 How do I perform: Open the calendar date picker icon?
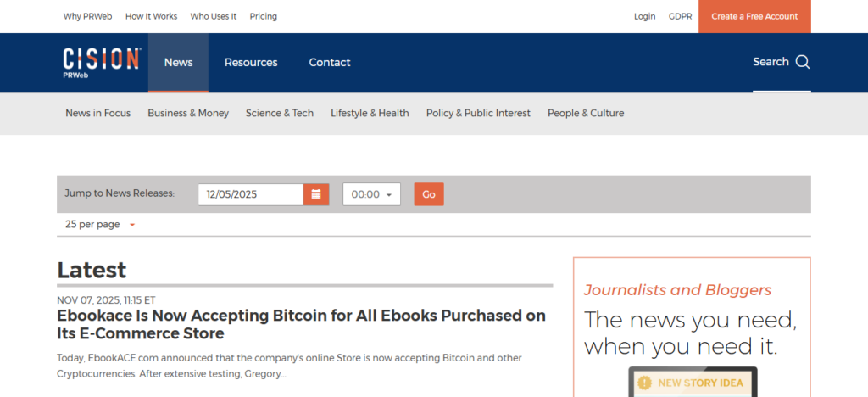pos(316,194)
